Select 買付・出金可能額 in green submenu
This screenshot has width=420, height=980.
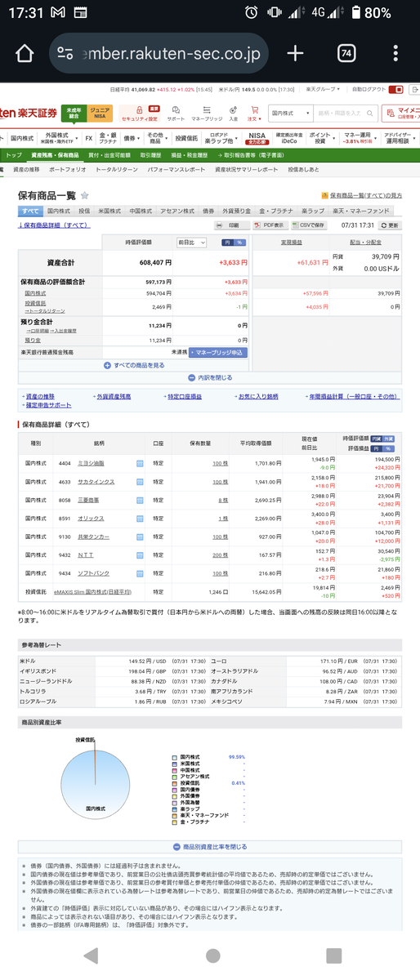point(110,155)
